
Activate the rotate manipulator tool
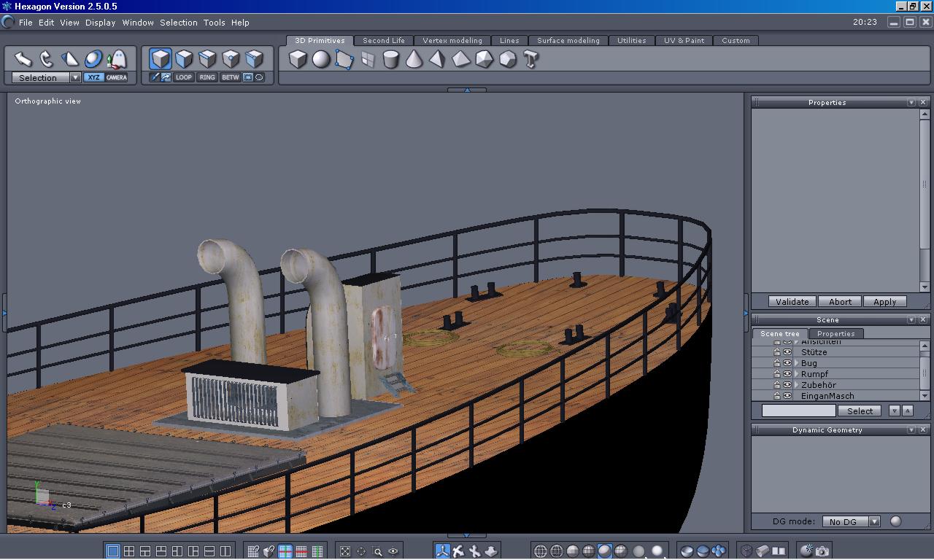47,59
